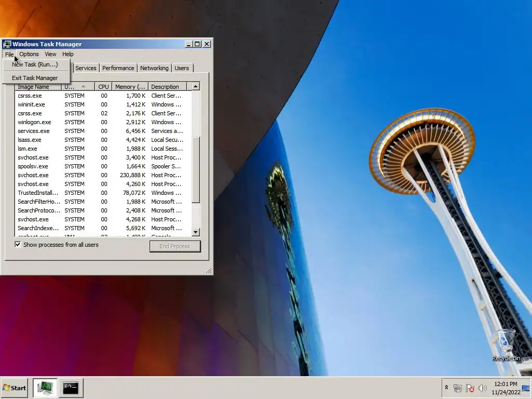Open the View menu
This screenshot has height=399, width=532.
50,54
